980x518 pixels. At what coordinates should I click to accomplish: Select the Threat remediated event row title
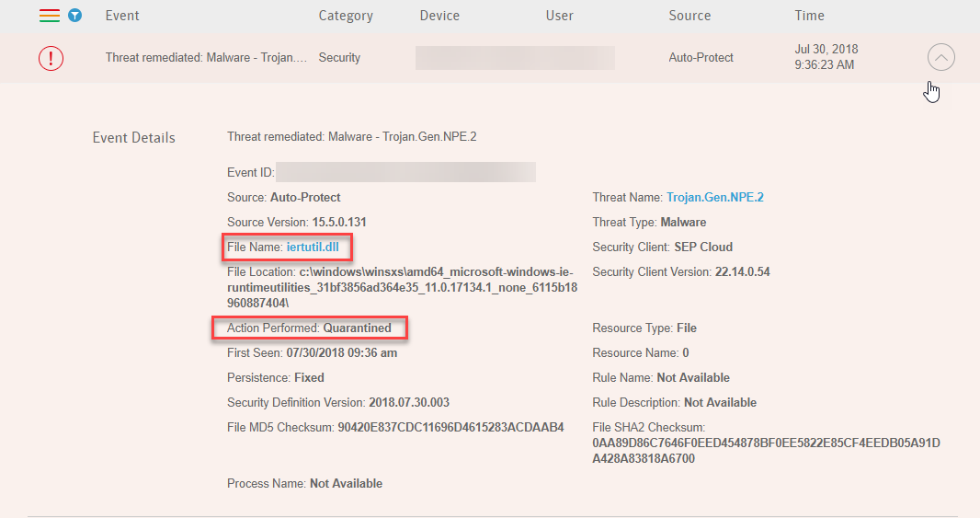tap(206, 58)
